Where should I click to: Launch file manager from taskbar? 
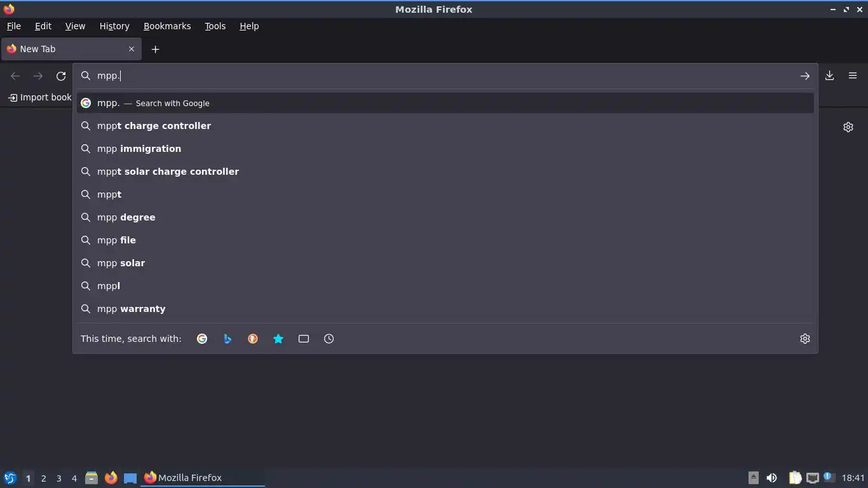[92, 478]
